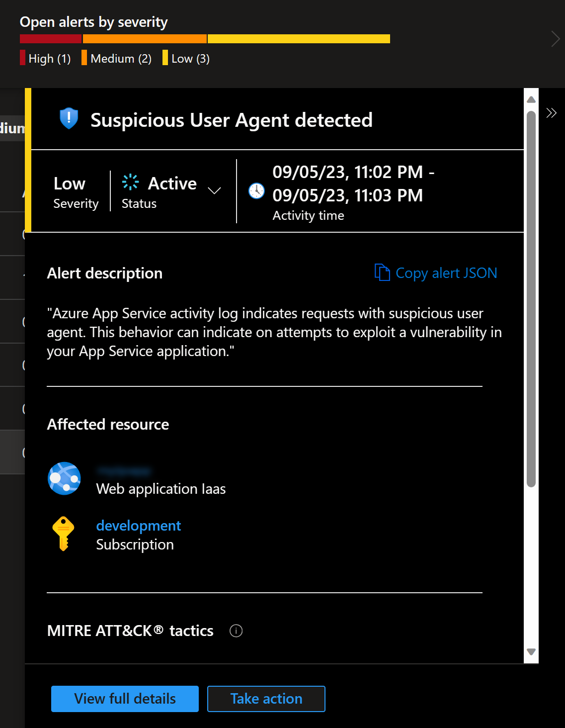The width and height of the screenshot is (565, 728).
Task: Select the orange Medium severity bar segment
Action: [145, 39]
